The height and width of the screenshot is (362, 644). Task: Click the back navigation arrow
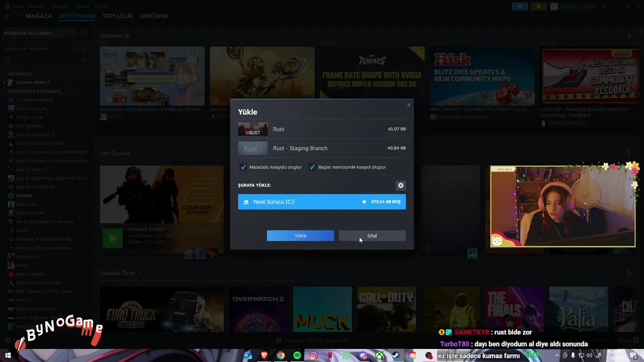point(8,16)
